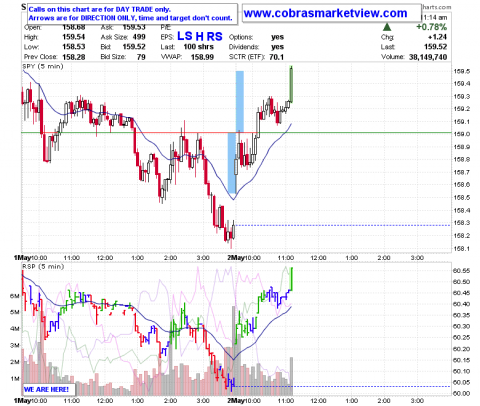Viewport: 480px width, 406px height.
Task: Click the VWAP value 158.99
Action: (x=202, y=57)
